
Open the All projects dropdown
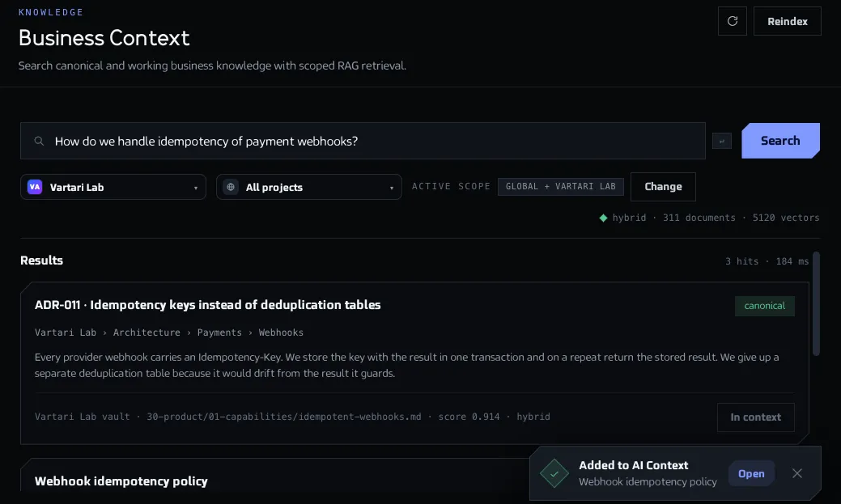(x=309, y=187)
